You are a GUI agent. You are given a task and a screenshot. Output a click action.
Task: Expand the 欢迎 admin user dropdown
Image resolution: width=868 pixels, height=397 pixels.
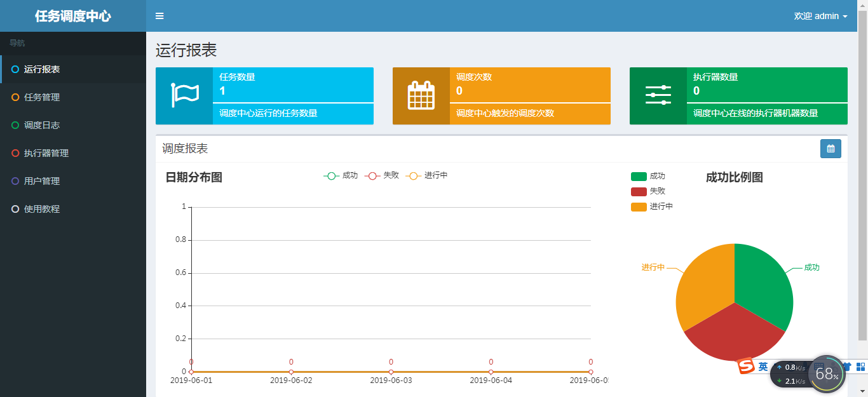pos(820,16)
